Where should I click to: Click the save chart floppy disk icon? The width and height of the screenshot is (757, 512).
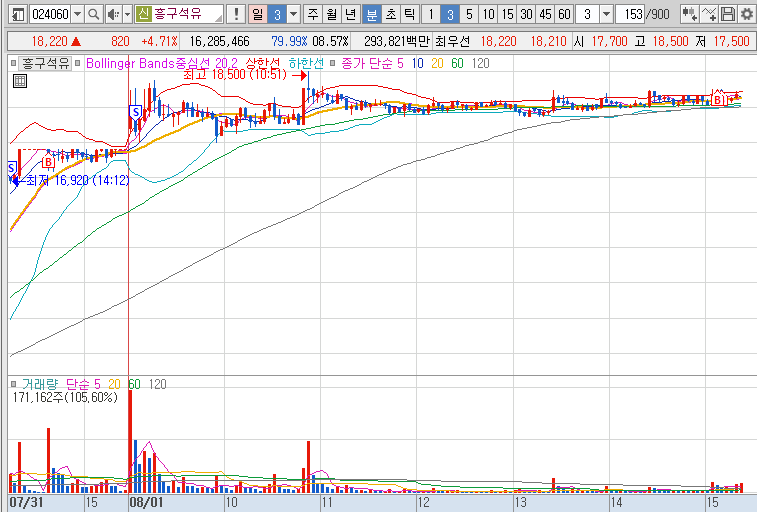coord(728,14)
